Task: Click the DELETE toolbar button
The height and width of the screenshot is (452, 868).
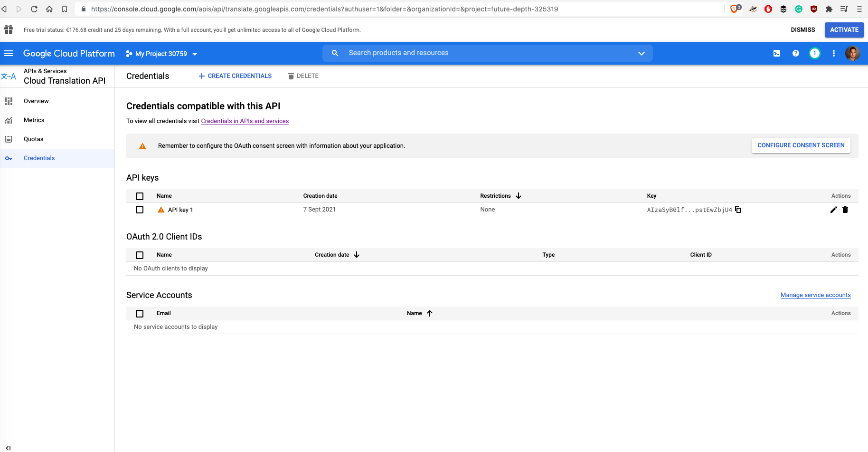Action: tap(303, 76)
